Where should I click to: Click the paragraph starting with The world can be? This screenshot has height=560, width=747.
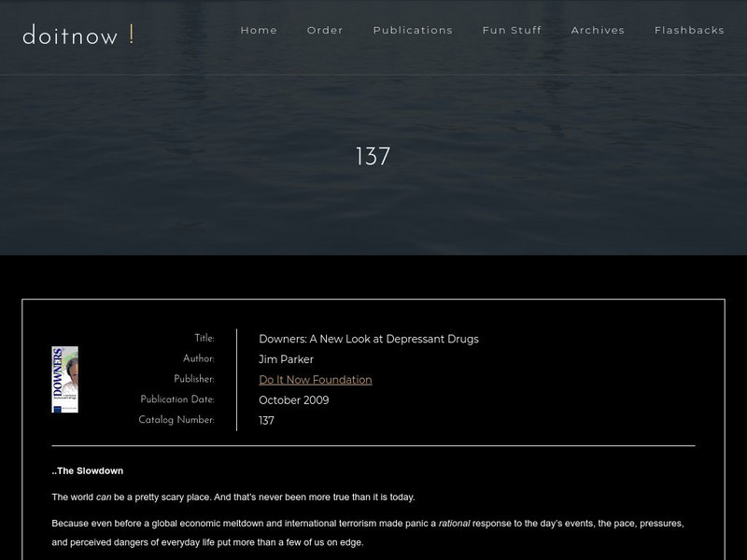[x=233, y=497]
